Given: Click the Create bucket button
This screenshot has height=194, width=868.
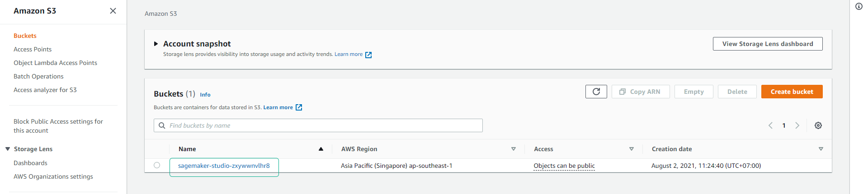Looking at the screenshot, I should click(x=792, y=92).
